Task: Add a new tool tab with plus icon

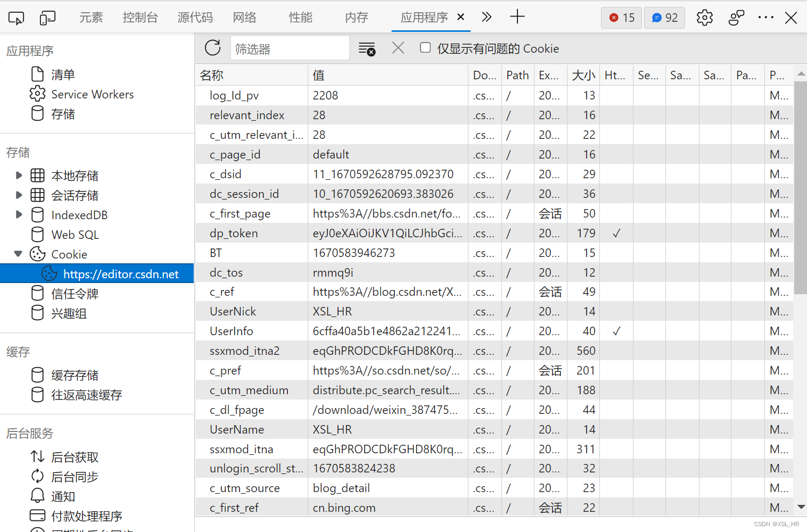Action: (x=517, y=17)
